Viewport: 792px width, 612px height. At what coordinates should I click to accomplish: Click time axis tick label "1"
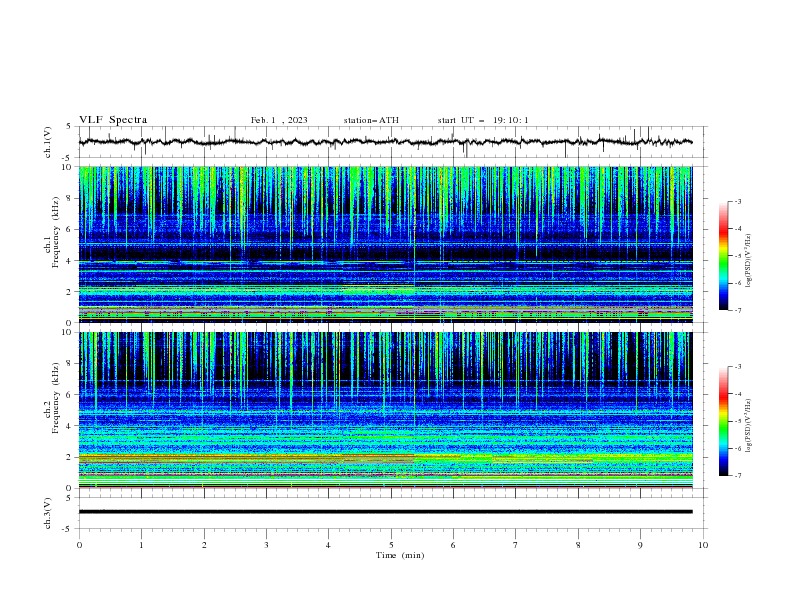(x=141, y=545)
